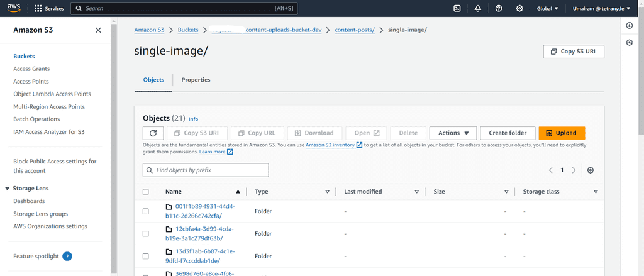644x276 pixels.
Task: Open the hexagon icon below the info icon
Action: click(x=629, y=43)
